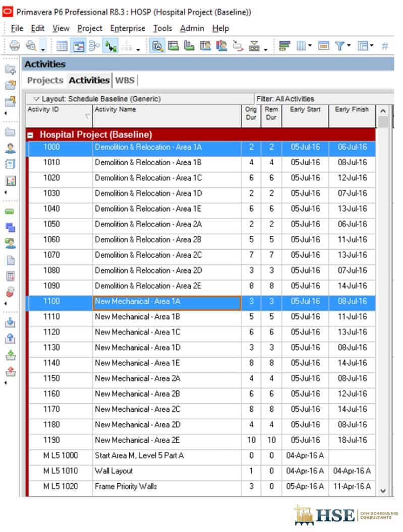Open the Filter funnel toolbar icon
The image size is (403, 532).
click(339, 46)
